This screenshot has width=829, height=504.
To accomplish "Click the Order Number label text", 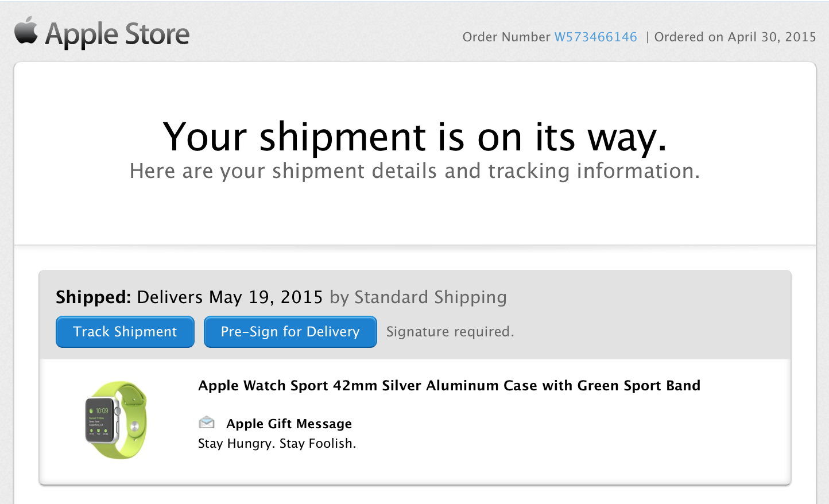I will pyautogui.click(x=506, y=37).
